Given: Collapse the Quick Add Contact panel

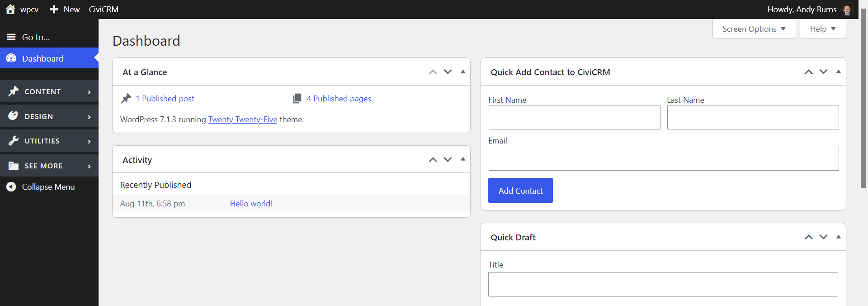Looking at the screenshot, I should 839,72.
